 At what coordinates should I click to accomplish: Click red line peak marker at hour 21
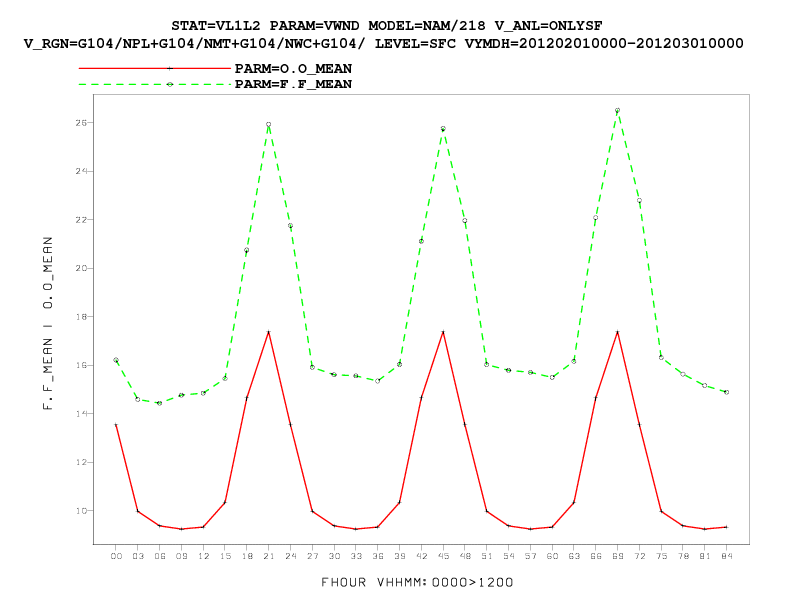point(269,332)
